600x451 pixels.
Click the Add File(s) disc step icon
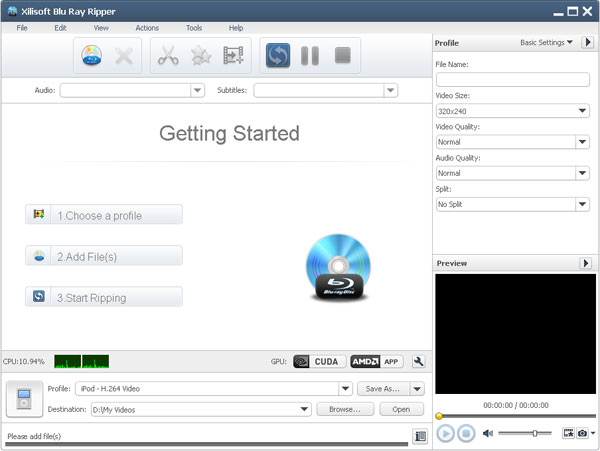pos(39,256)
